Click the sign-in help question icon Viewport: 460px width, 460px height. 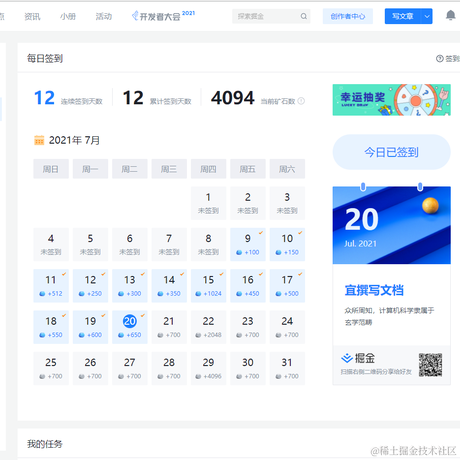(x=440, y=59)
